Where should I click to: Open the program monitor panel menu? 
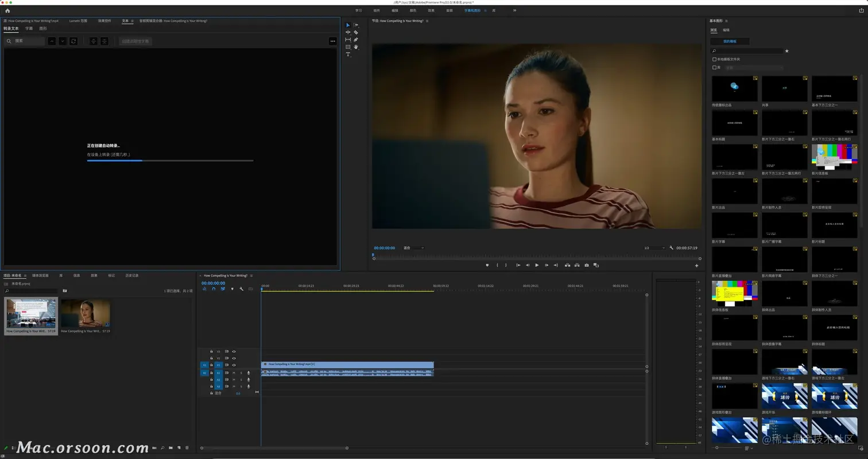tap(427, 21)
